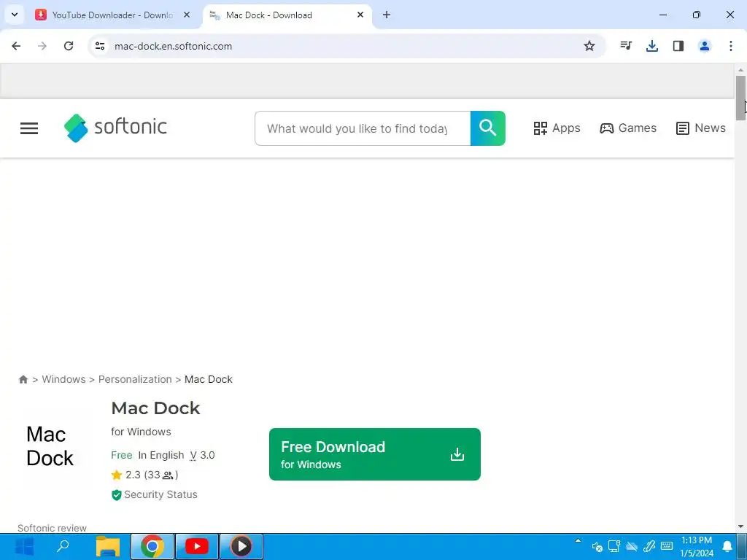Open the Apps section

pos(557,128)
